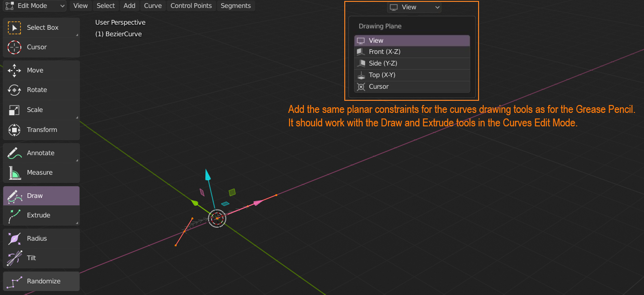
Task: Switch to the Rotate tool
Action: (41, 90)
